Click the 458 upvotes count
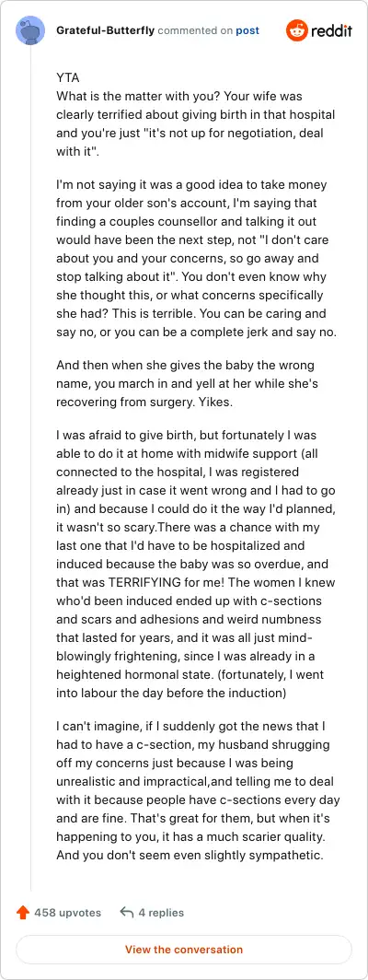The width and height of the screenshot is (368, 980). pos(67,913)
